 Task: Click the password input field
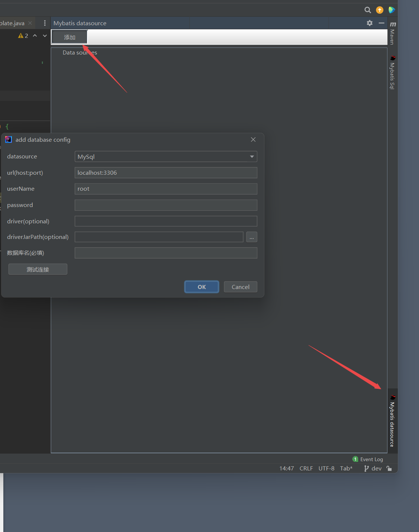[166, 205]
